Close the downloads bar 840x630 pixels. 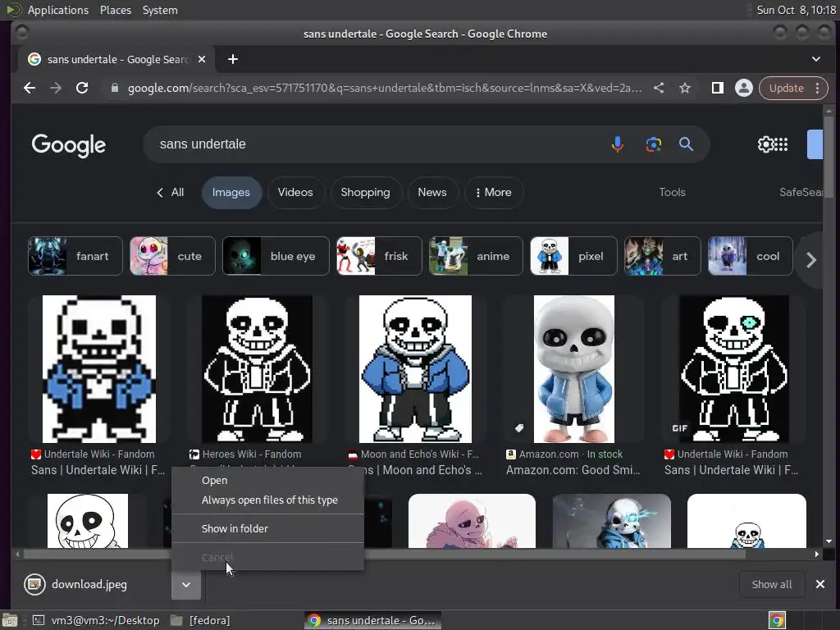coord(820,584)
